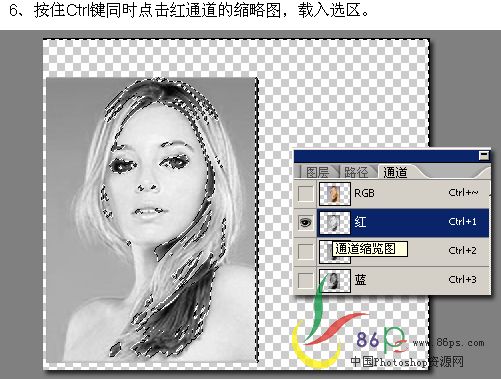Click the Ctrl+~ shortcut text
The height and width of the screenshot is (379, 501).
click(463, 193)
